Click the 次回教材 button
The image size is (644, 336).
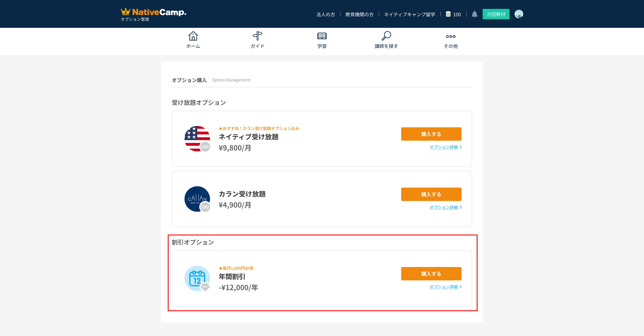pyautogui.click(x=496, y=14)
